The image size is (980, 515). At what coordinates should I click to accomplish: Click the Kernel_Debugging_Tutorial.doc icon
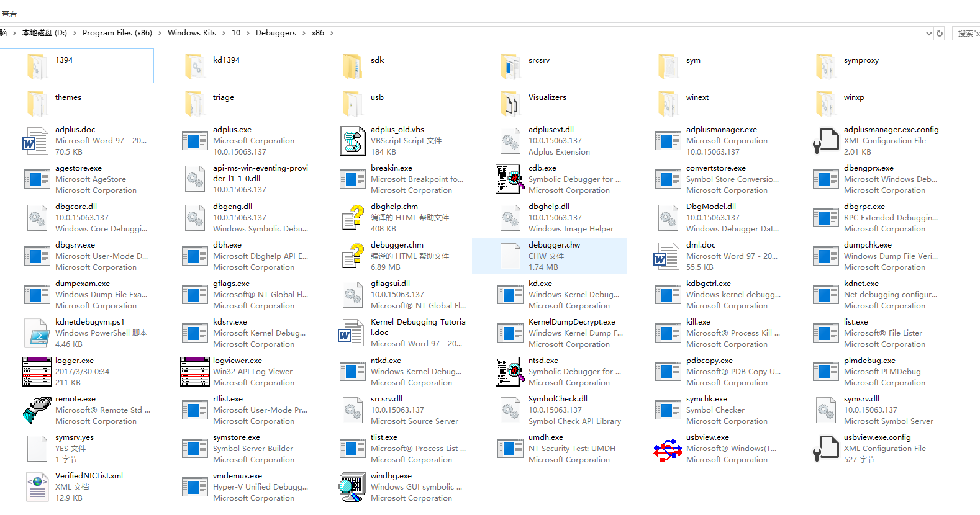(x=352, y=333)
